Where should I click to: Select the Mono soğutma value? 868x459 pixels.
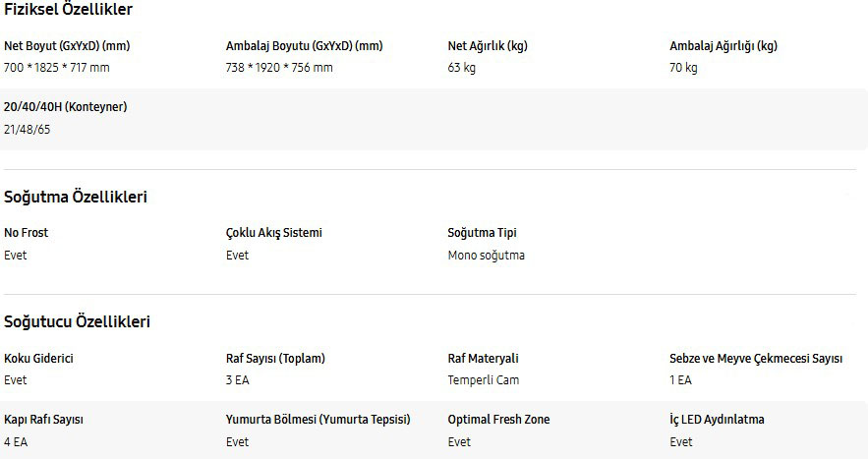486,256
